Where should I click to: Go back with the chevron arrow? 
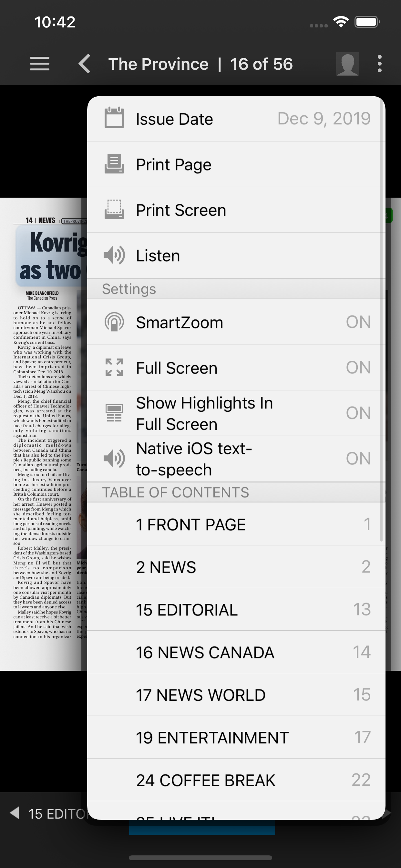[85, 64]
